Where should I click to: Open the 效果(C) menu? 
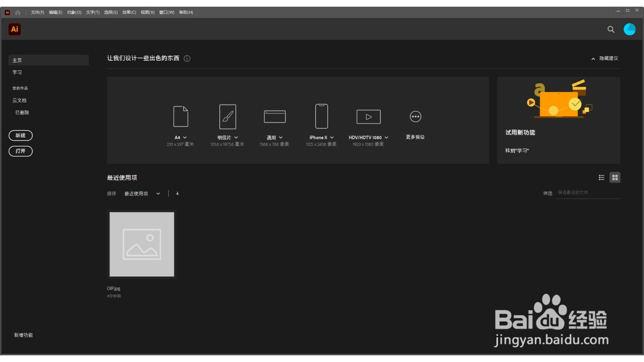pyautogui.click(x=129, y=12)
